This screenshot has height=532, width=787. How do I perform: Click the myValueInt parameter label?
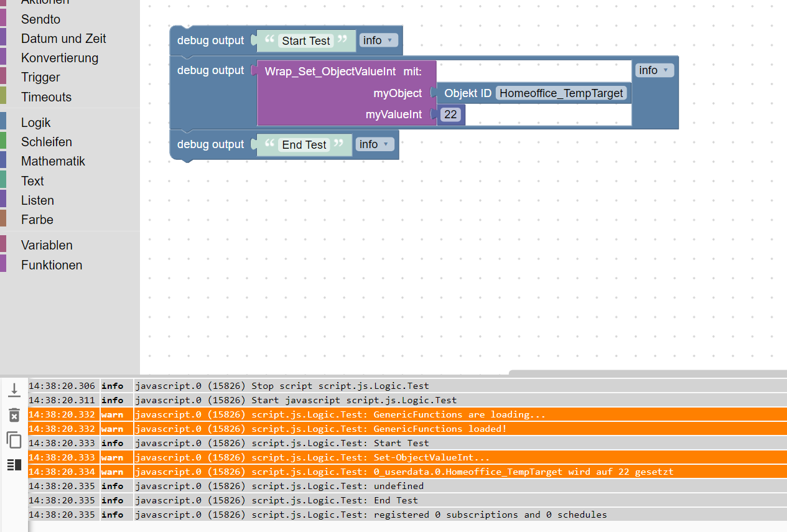394,114
